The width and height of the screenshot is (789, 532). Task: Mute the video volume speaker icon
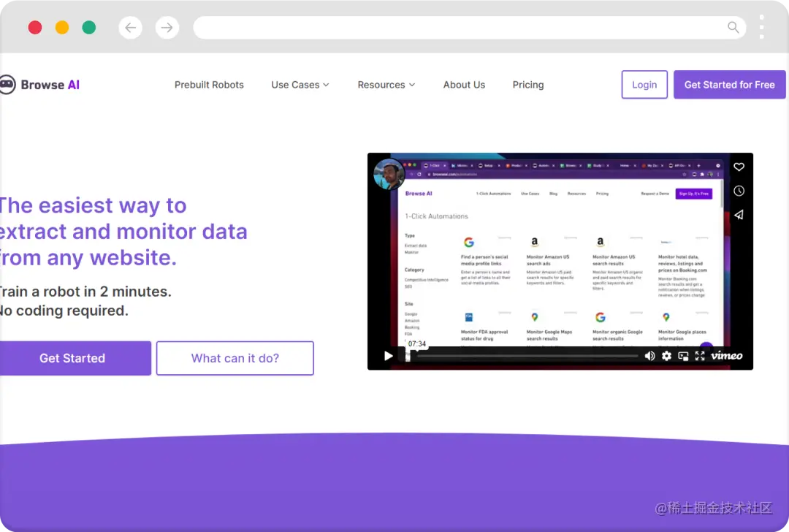click(649, 356)
